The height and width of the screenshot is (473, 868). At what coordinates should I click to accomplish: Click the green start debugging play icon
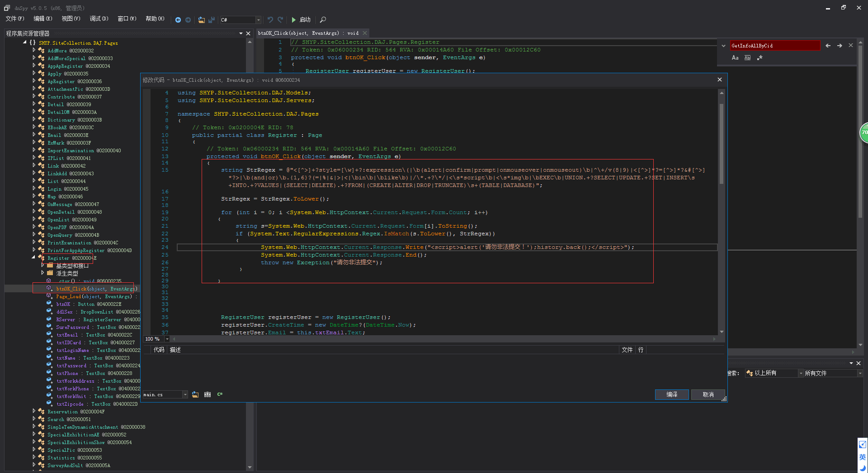(294, 20)
